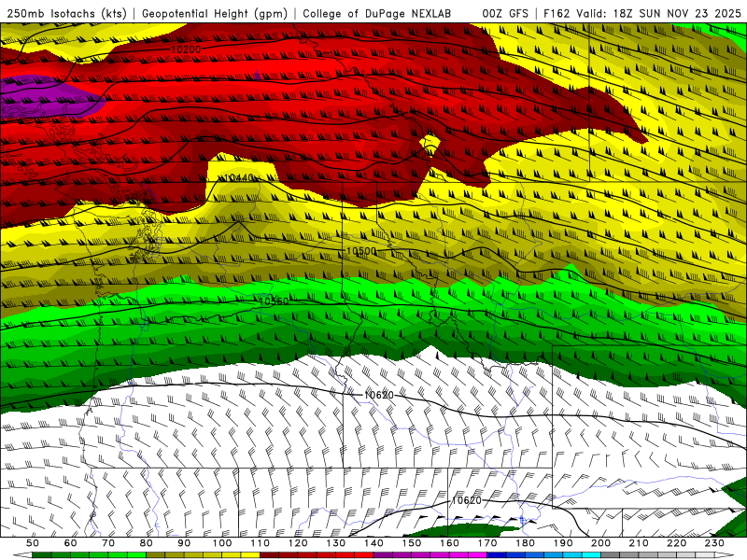747x560 pixels.
Task: Pick the brightest magenta color bar segment
Action: coord(478,555)
